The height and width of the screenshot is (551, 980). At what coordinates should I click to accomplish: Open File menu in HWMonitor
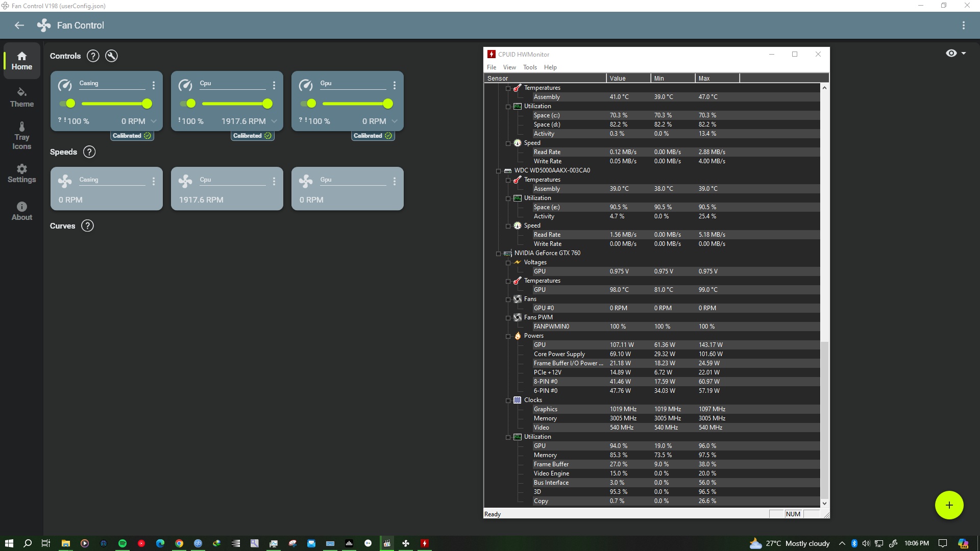(492, 67)
